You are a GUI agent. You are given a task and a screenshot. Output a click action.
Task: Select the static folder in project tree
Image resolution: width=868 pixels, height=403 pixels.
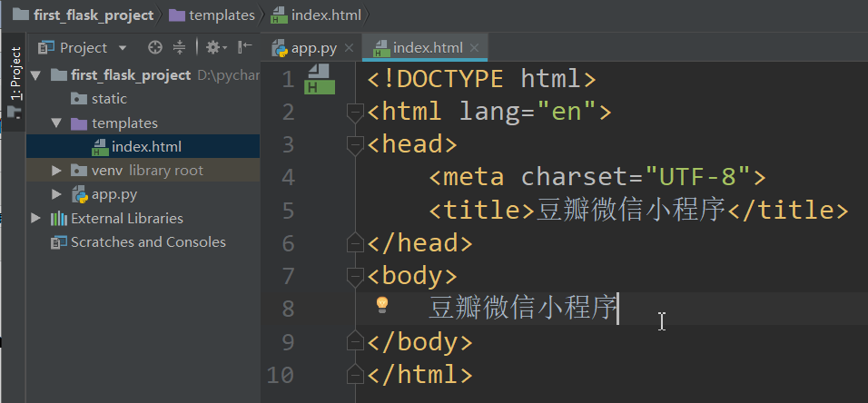coord(109,99)
